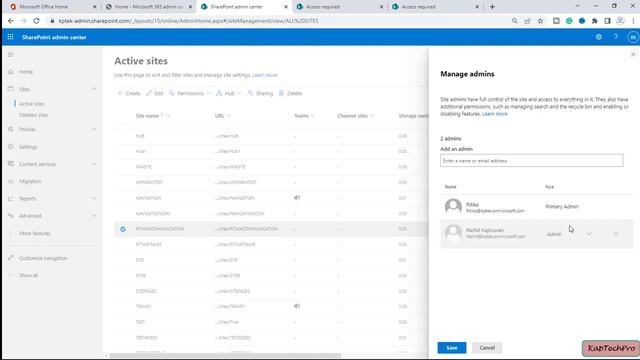
Task: Click Show all in navigation
Action: click(28, 276)
